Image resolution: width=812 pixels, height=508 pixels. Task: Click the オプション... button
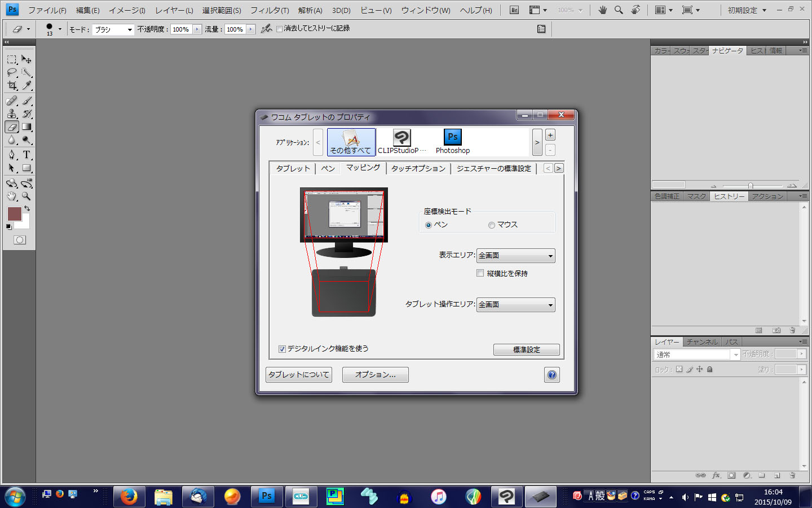pyautogui.click(x=375, y=375)
